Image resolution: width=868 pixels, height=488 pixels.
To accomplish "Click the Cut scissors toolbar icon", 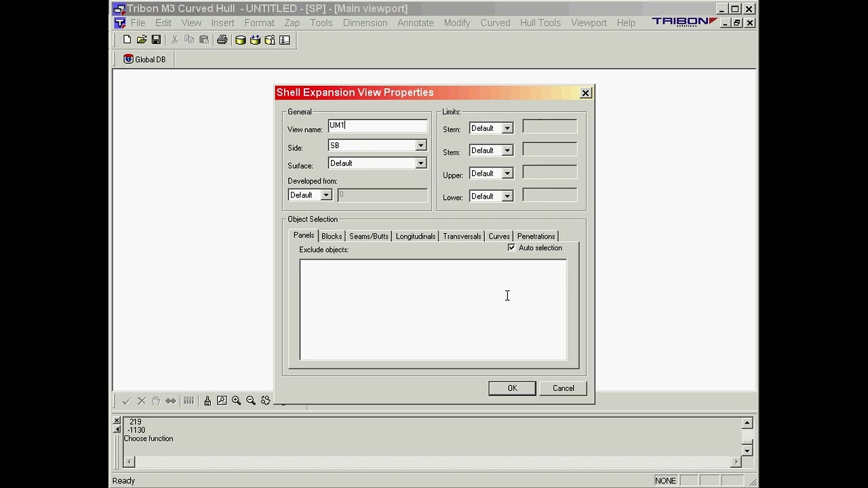I will click(x=175, y=40).
